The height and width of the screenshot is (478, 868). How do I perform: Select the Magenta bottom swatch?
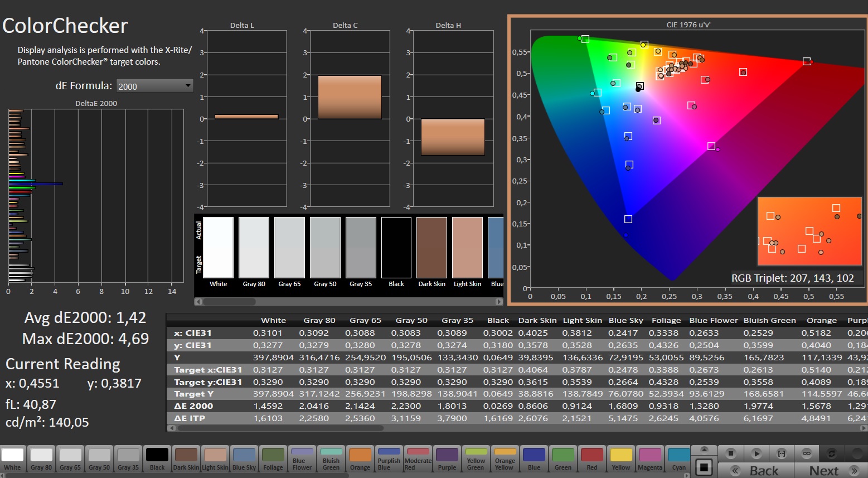650,459
